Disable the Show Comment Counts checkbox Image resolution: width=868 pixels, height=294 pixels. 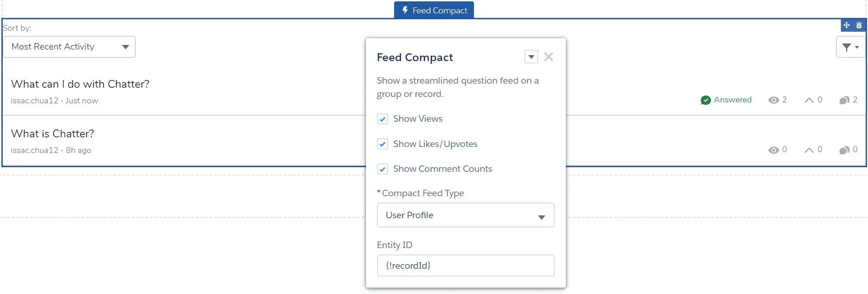point(383,169)
